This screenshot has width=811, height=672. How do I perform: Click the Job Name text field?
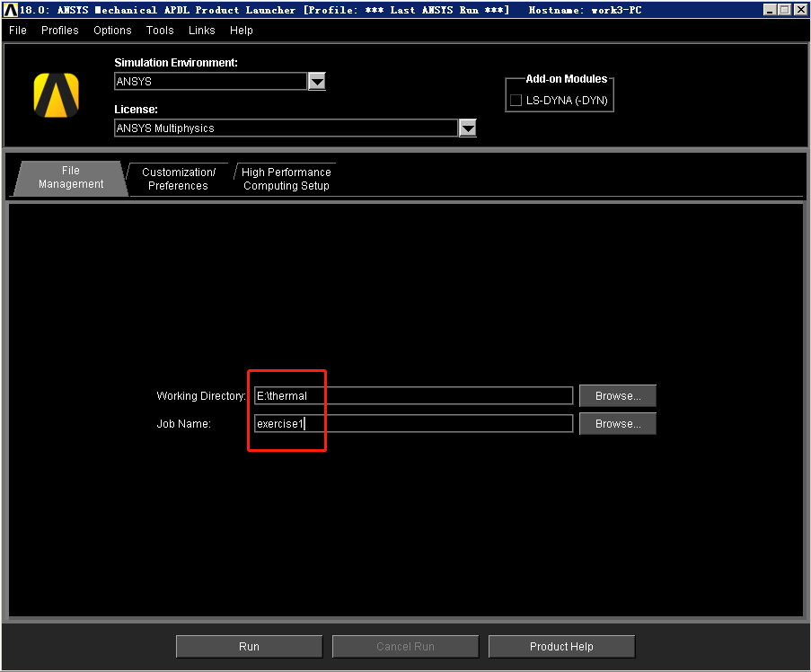[x=414, y=424]
